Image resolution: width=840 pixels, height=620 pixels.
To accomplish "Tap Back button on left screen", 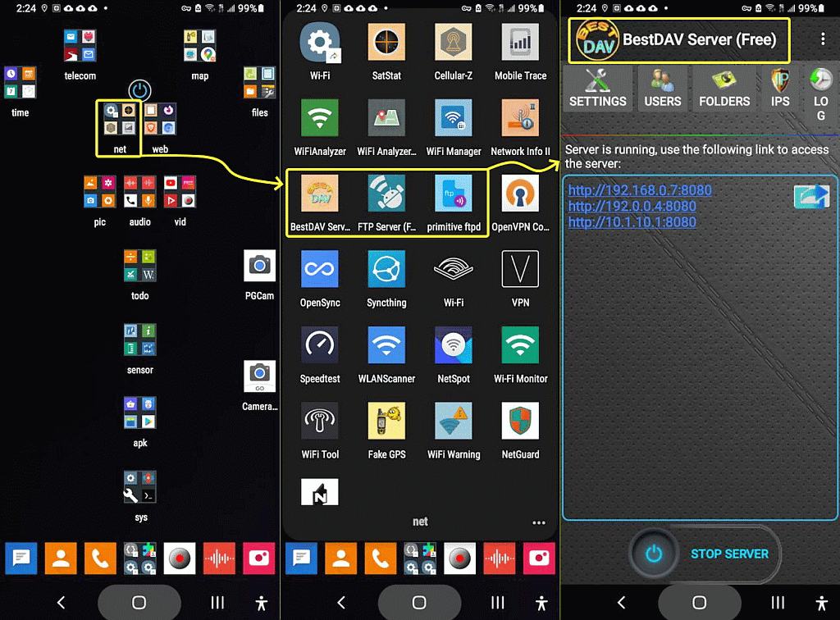I will [x=61, y=603].
